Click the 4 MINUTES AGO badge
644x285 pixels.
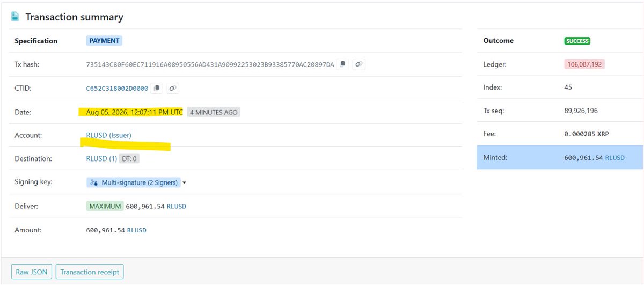[214, 112]
